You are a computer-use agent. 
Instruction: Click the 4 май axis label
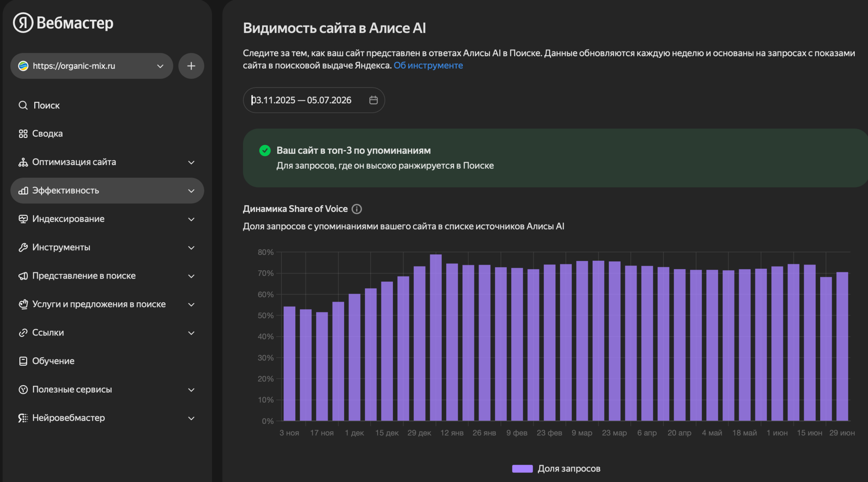pyautogui.click(x=712, y=433)
